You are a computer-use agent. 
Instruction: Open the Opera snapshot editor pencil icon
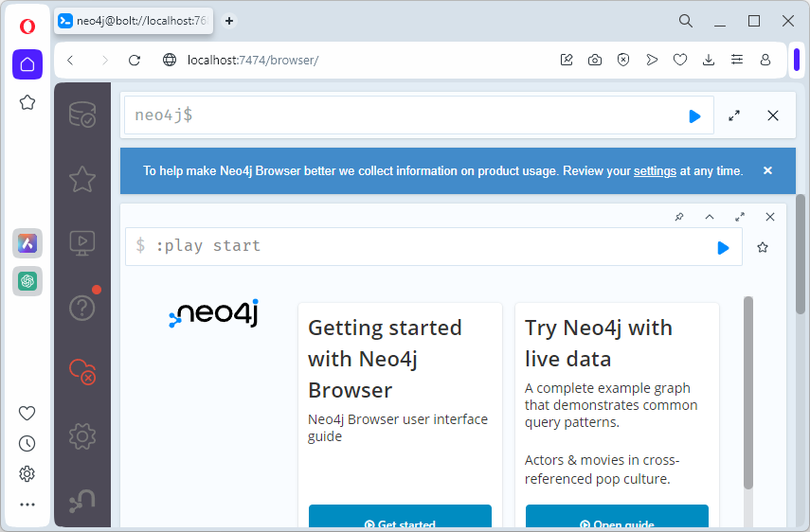pyautogui.click(x=567, y=60)
